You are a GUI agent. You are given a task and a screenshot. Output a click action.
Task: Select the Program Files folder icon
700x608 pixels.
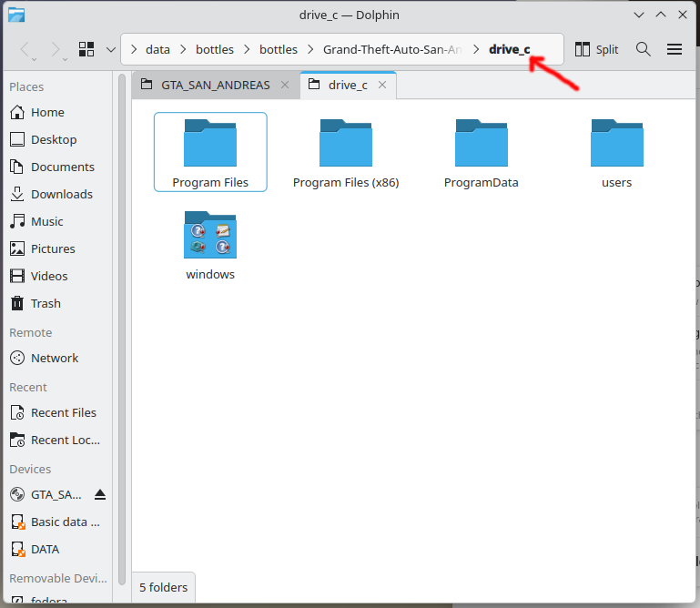pyautogui.click(x=210, y=143)
